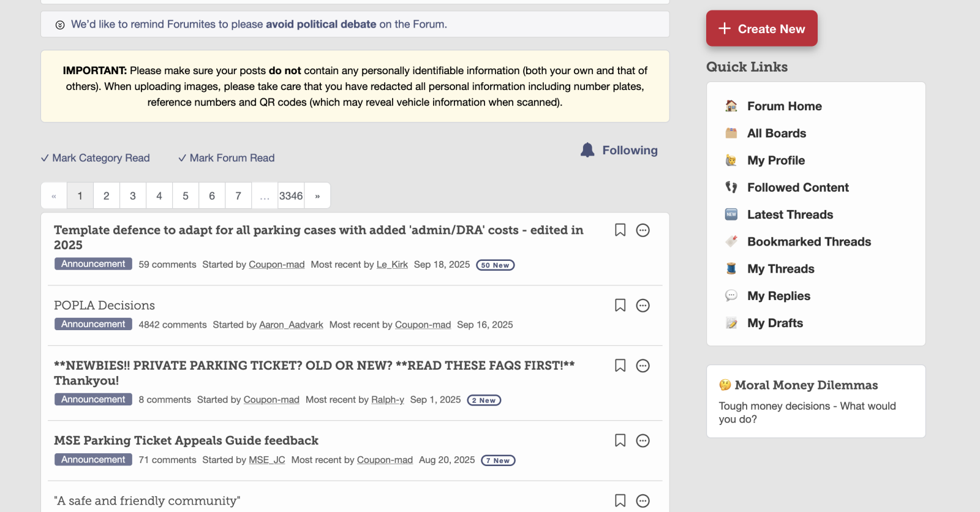
Task: Open options menu for NEWBIES FAQs thread
Action: point(643,366)
